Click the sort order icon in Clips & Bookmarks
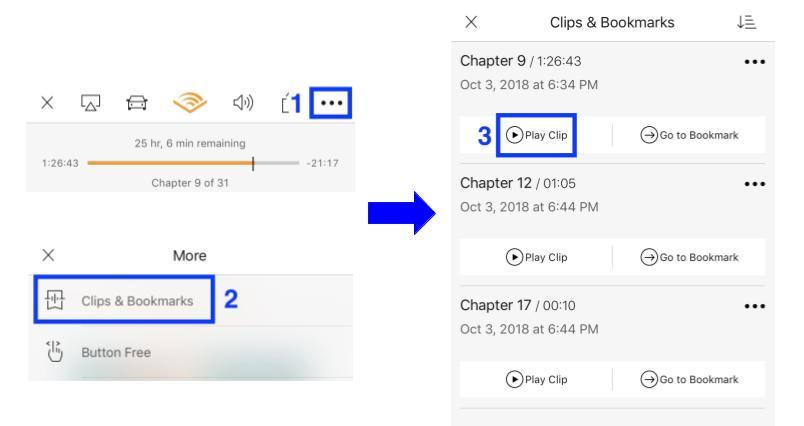 [747, 22]
